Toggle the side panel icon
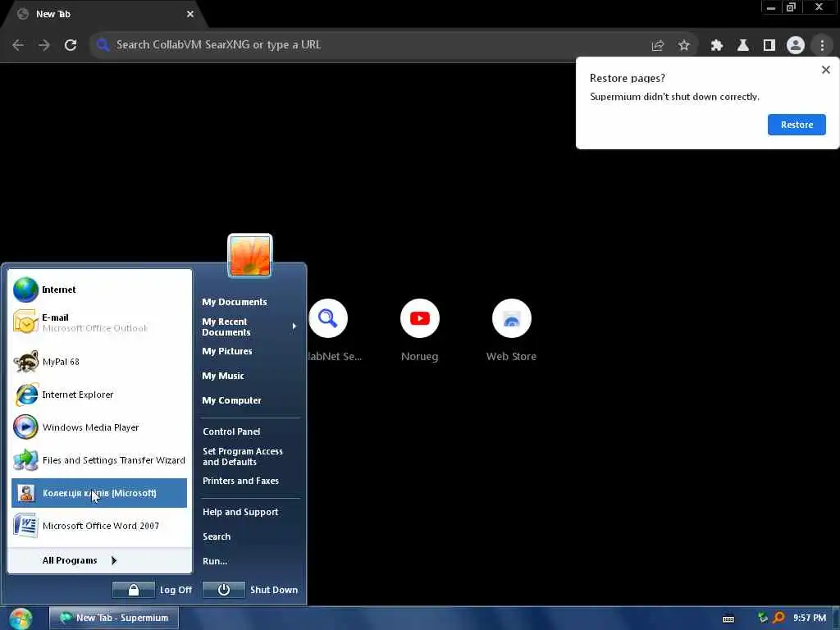Viewport: 840px width, 630px height. (769, 46)
